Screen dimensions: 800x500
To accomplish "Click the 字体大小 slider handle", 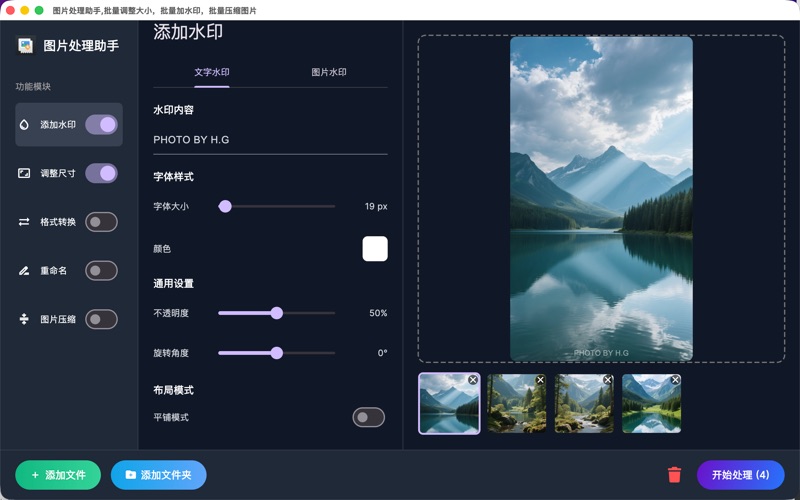I will click(225, 206).
